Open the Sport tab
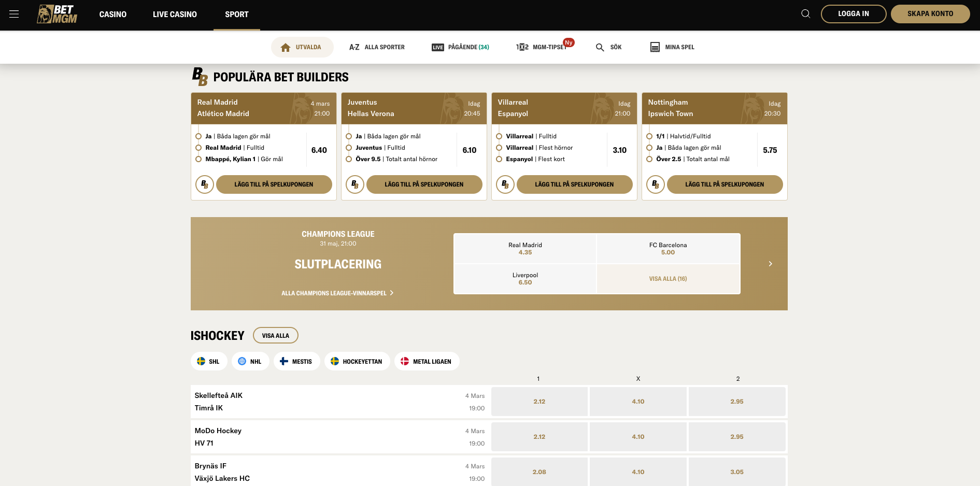 pos(237,15)
